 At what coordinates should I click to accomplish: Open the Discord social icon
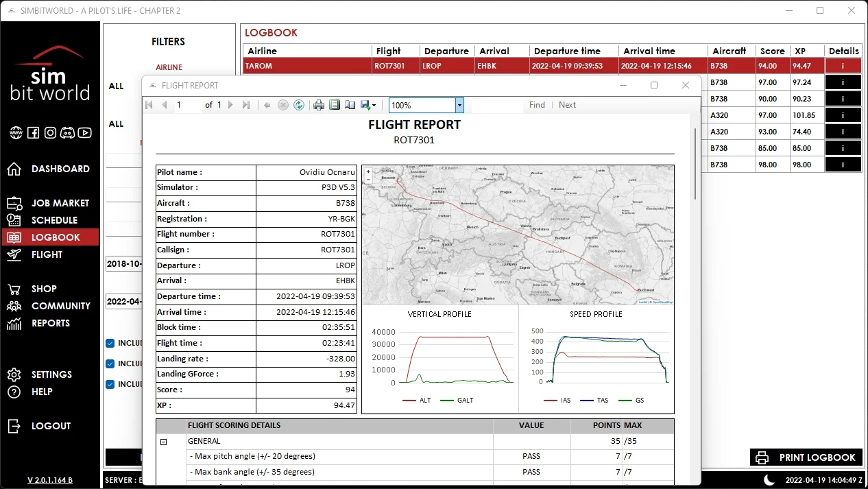(67, 133)
